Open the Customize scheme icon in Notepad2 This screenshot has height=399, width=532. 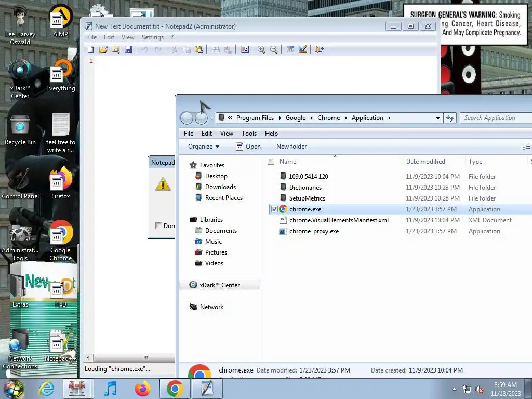(303, 49)
